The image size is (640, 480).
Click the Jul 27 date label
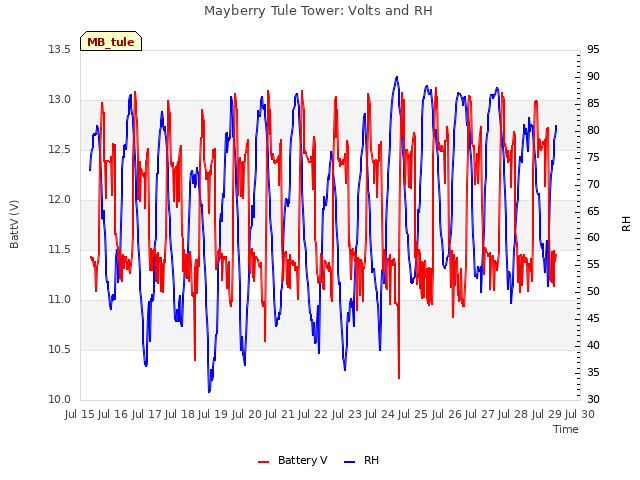click(x=480, y=414)
